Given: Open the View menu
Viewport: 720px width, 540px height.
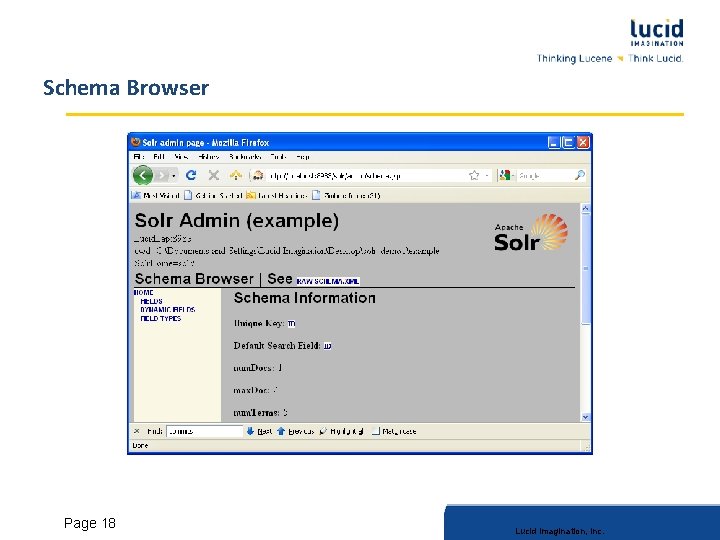Looking at the screenshot, I should [x=181, y=157].
